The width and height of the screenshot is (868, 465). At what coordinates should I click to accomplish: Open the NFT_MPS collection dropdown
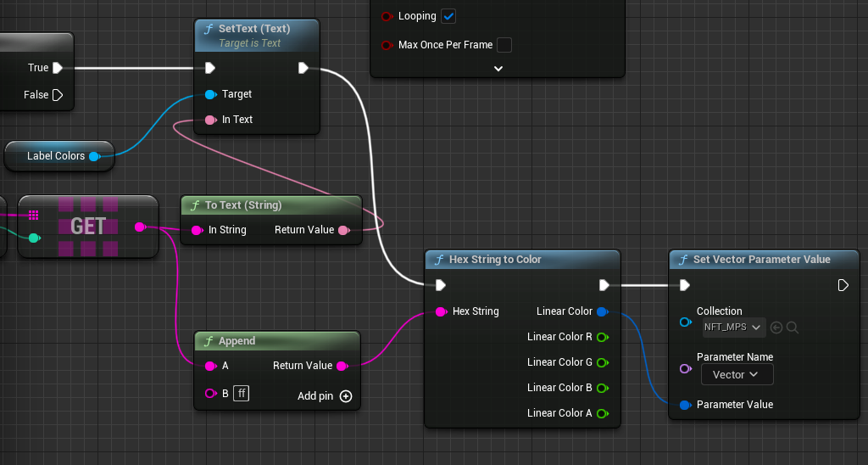(733, 328)
